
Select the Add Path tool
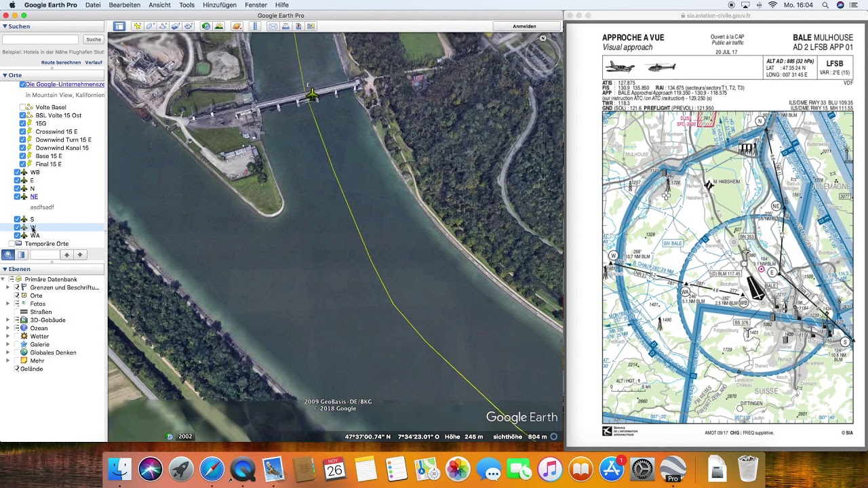click(x=163, y=26)
